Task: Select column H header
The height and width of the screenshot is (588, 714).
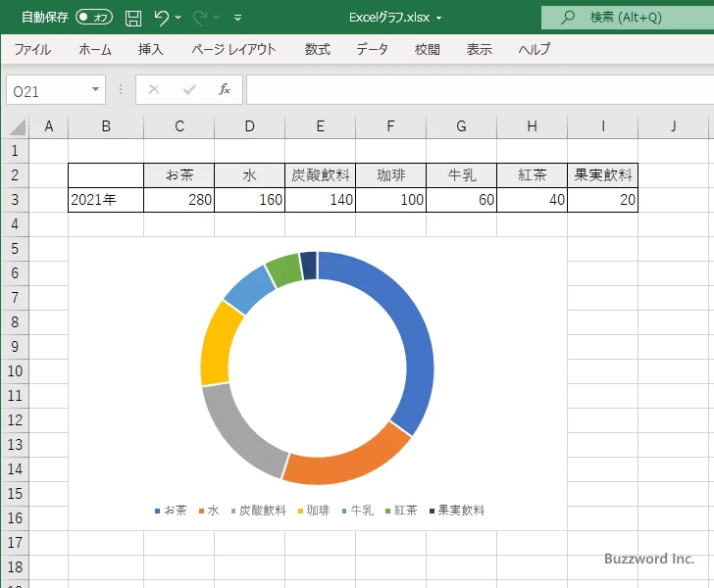Action: click(x=532, y=126)
